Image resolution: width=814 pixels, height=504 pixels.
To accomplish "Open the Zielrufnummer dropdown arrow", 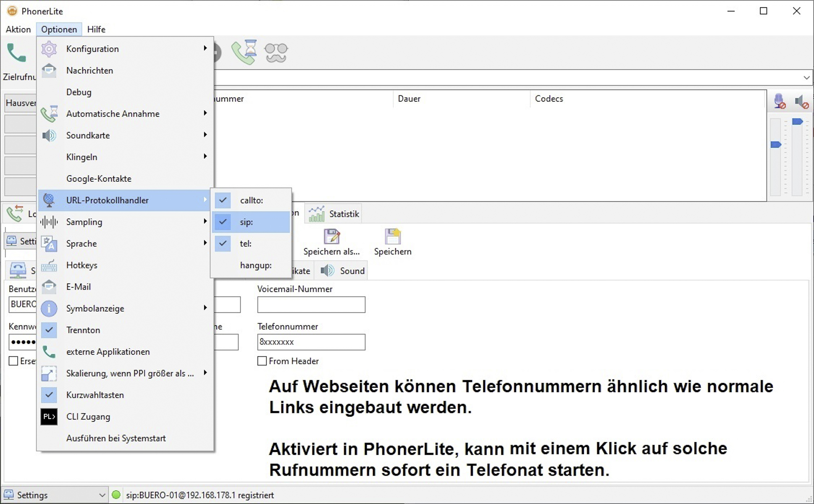I will (x=806, y=78).
